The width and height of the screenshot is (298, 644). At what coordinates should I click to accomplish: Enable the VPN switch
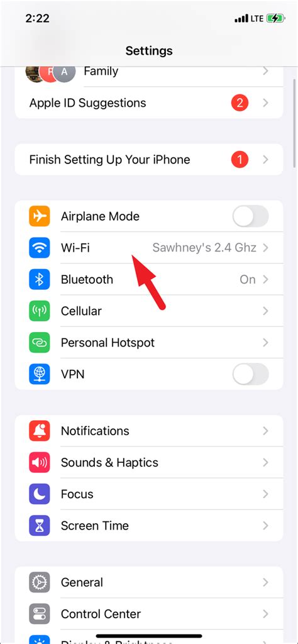[x=251, y=374]
